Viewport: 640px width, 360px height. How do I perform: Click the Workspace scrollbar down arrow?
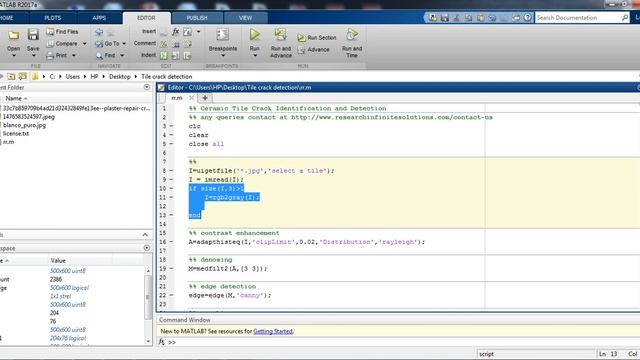coord(148,341)
